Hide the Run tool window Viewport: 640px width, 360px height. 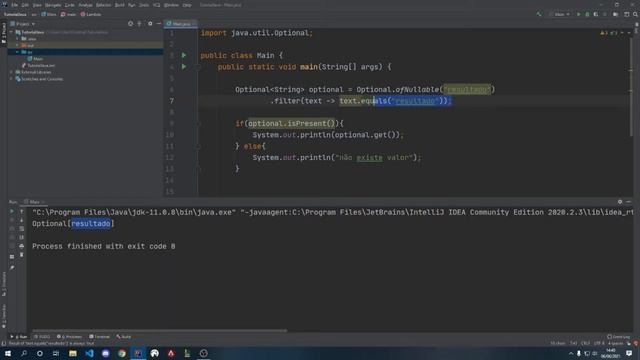click(x=629, y=202)
